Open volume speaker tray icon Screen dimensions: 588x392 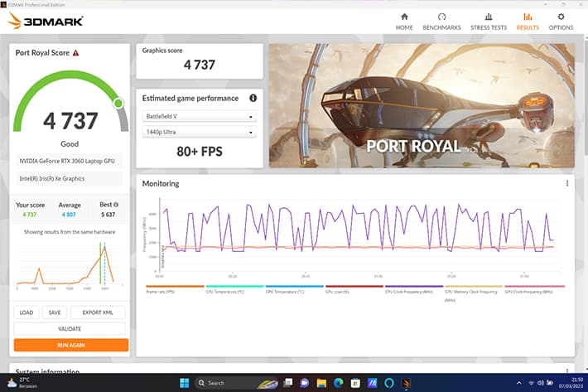[540, 383]
